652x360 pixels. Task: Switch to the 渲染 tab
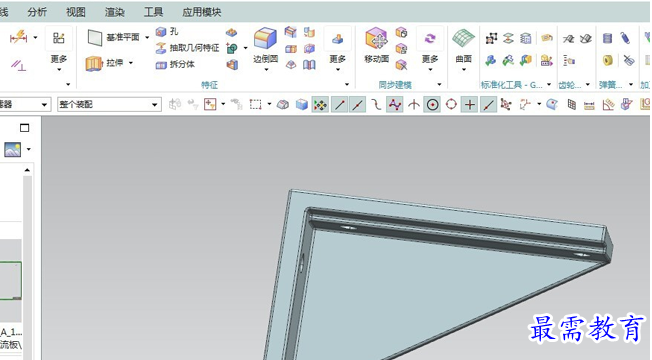point(114,12)
